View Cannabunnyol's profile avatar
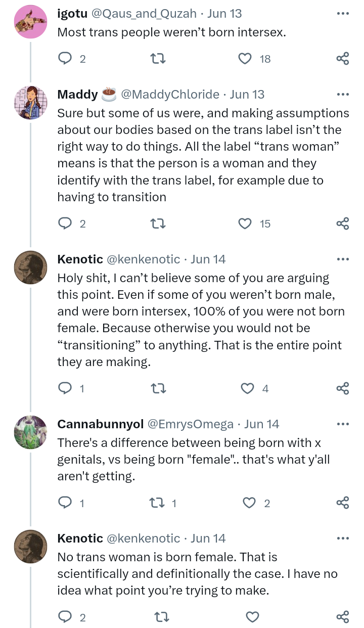The width and height of the screenshot is (364, 628). pyautogui.click(x=30, y=432)
